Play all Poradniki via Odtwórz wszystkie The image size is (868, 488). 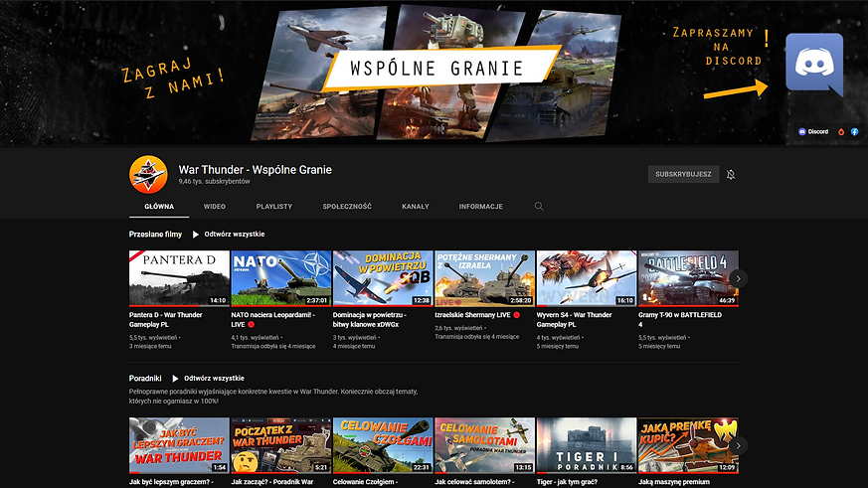click(208, 379)
